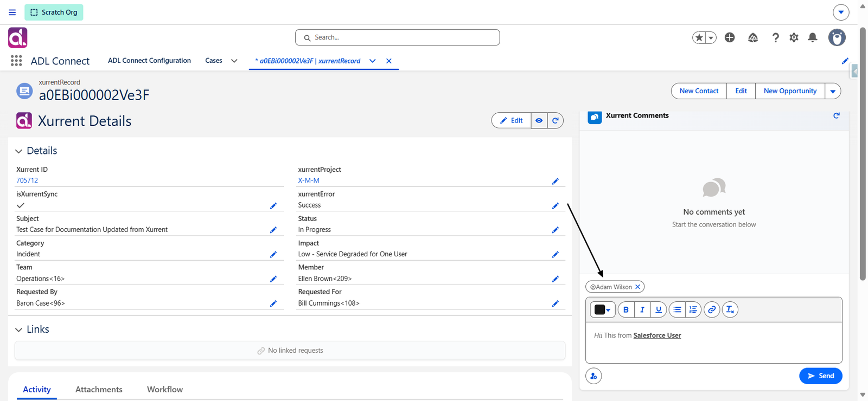Insert bulleted list in comment

(677, 309)
